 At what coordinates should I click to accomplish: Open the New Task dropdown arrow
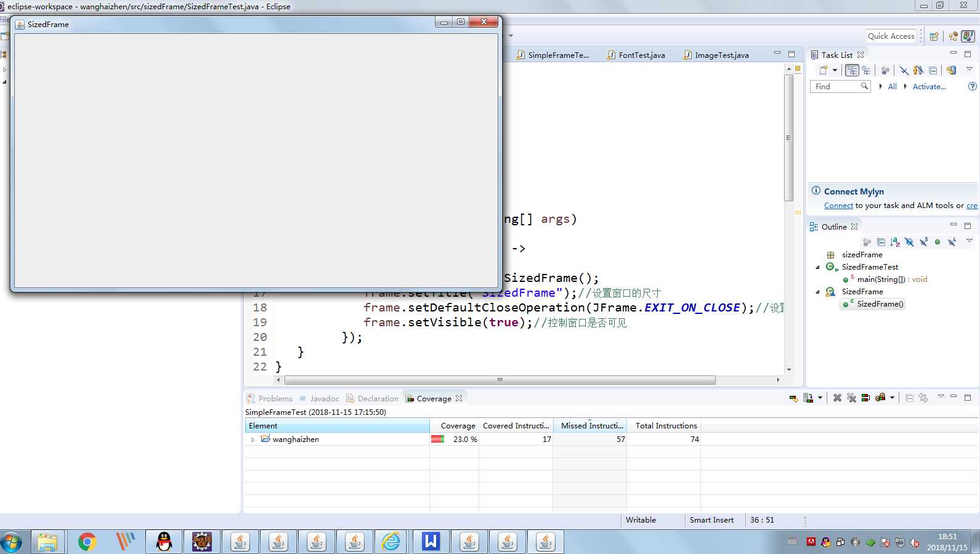click(x=835, y=70)
